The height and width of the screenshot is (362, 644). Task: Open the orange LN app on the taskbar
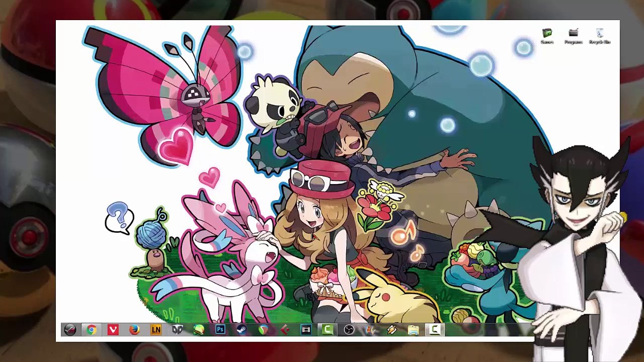click(x=156, y=330)
